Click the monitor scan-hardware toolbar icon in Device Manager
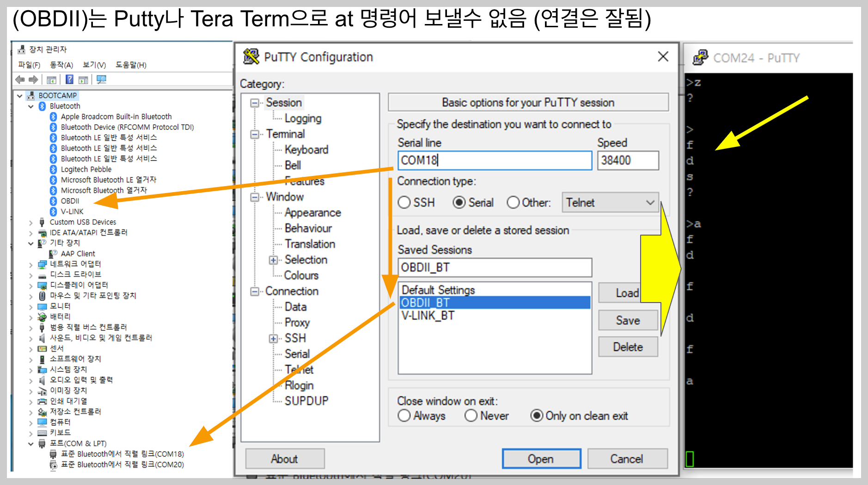 102,79
